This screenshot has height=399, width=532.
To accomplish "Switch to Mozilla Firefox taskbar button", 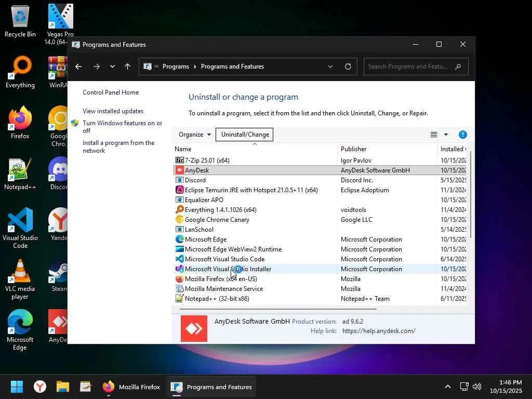I will pos(131,387).
